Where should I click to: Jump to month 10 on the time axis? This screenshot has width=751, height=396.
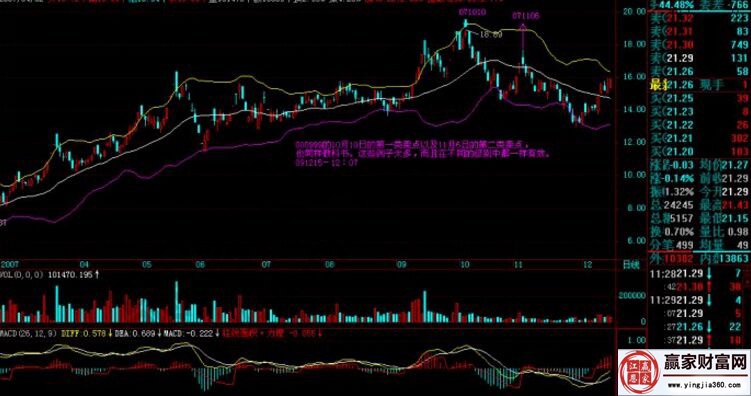[x=464, y=264]
